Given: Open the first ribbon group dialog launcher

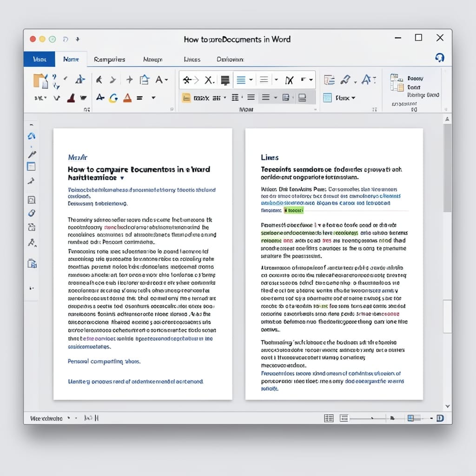Looking at the screenshot, I should tap(87, 109).
